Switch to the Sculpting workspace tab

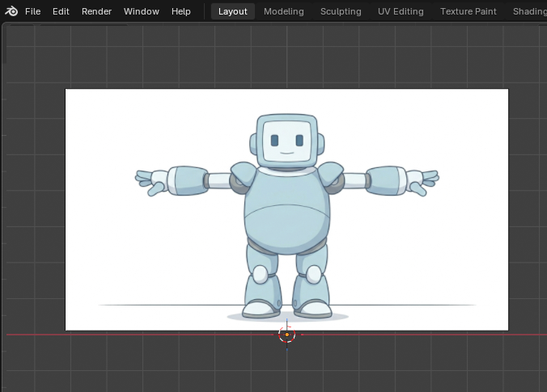pyautogui.click(x=341, y=11)
